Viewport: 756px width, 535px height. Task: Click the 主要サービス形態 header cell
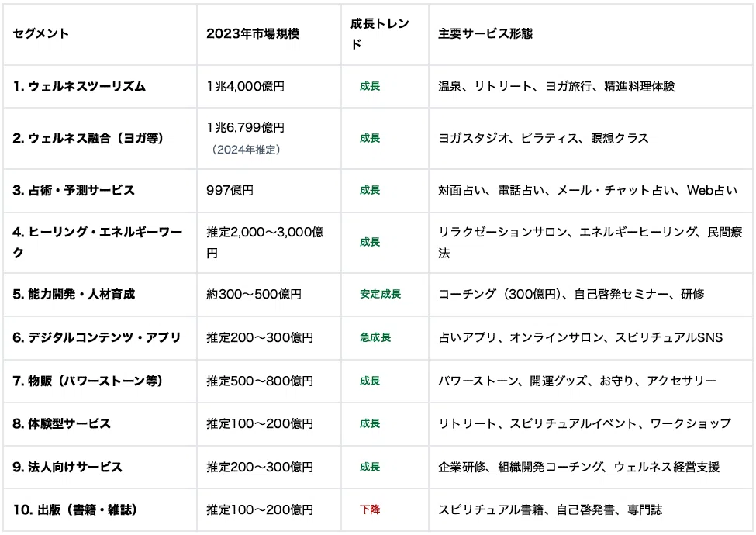point(485,34)
